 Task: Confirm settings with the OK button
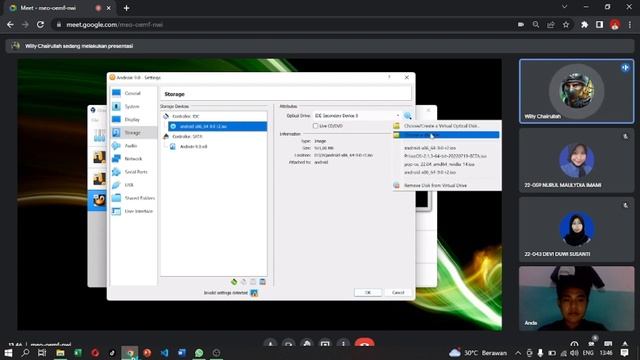click(x=368, y=293)
